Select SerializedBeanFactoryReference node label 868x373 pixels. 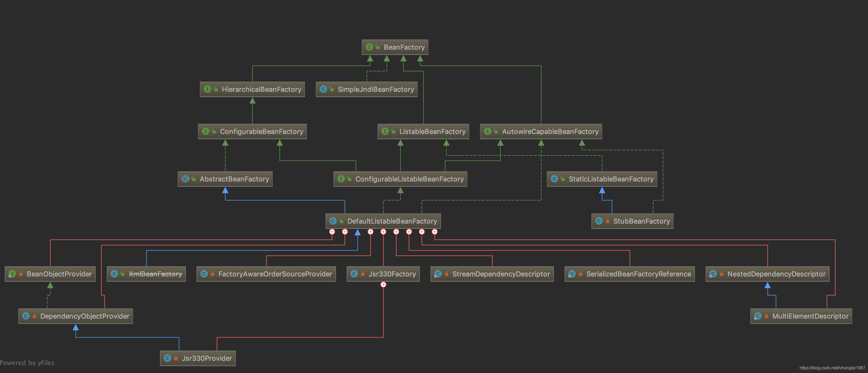tap(639, 274)
